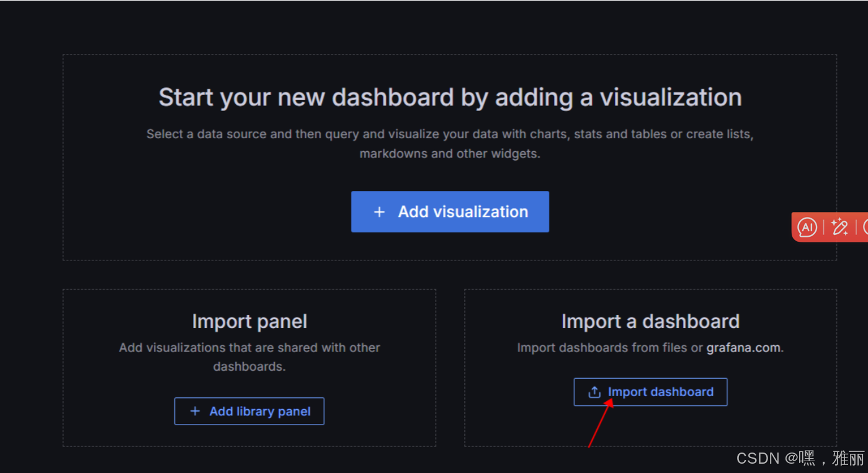Click the 'Import panel' heading
The height and width of the screenshot is (473, 868).
tap(249, 321)
